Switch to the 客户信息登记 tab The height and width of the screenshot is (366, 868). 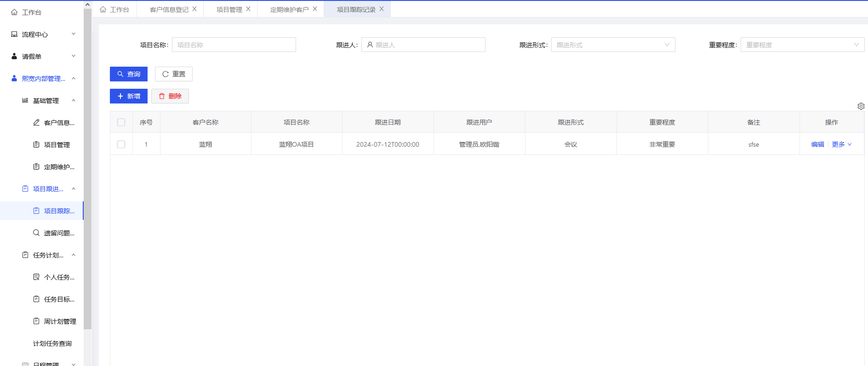click(169, 10)
